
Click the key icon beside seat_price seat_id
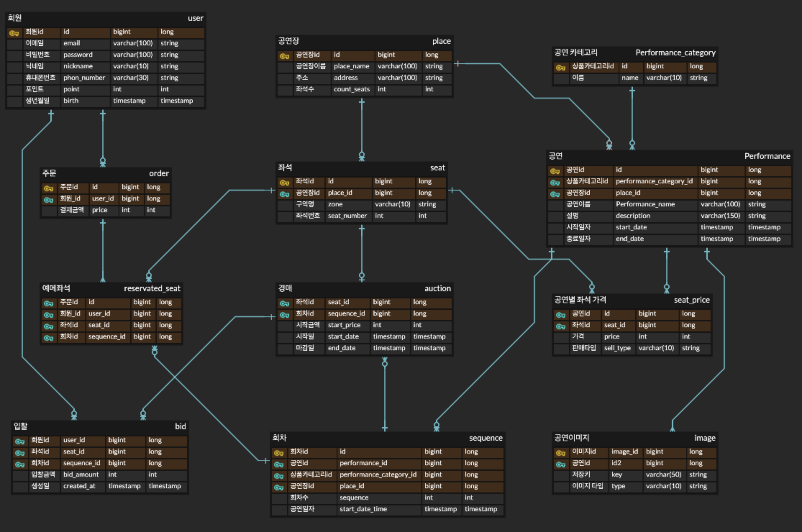click(x=560, y=326)
